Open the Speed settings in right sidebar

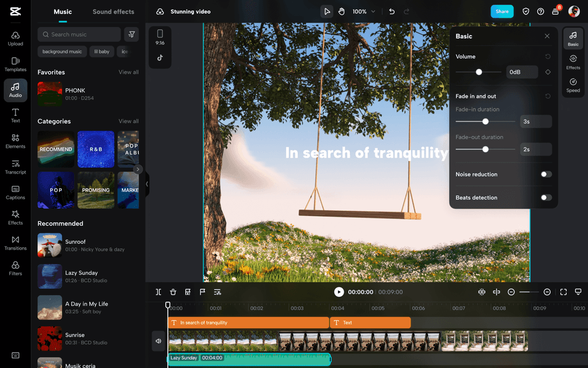coord(573,86)
